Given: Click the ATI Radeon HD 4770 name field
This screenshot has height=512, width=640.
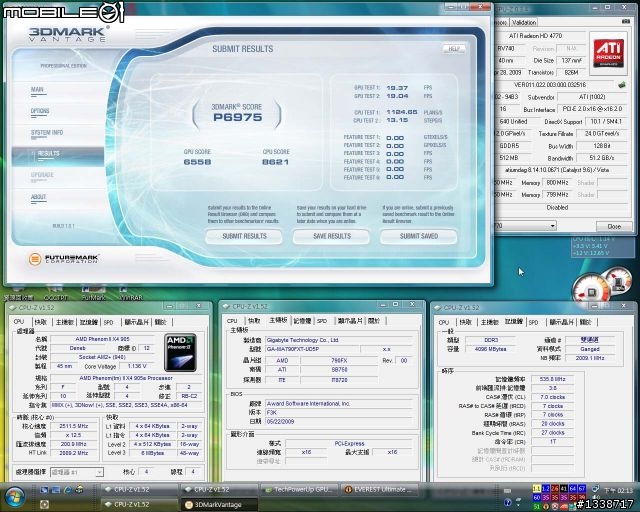Looking at the screenshot, I should click(x=540, y=36).
